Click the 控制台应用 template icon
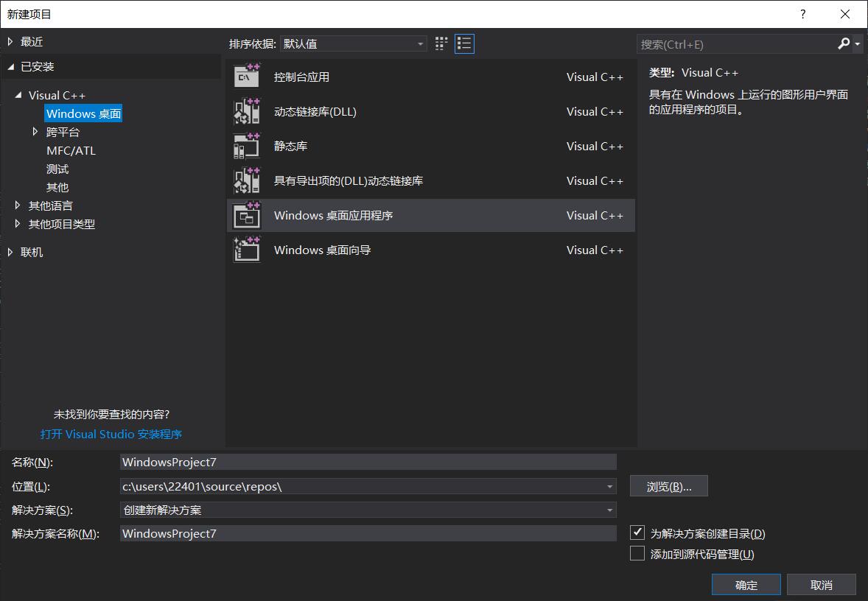The width and height of the screenshot is (868, 601). [247, 77]
